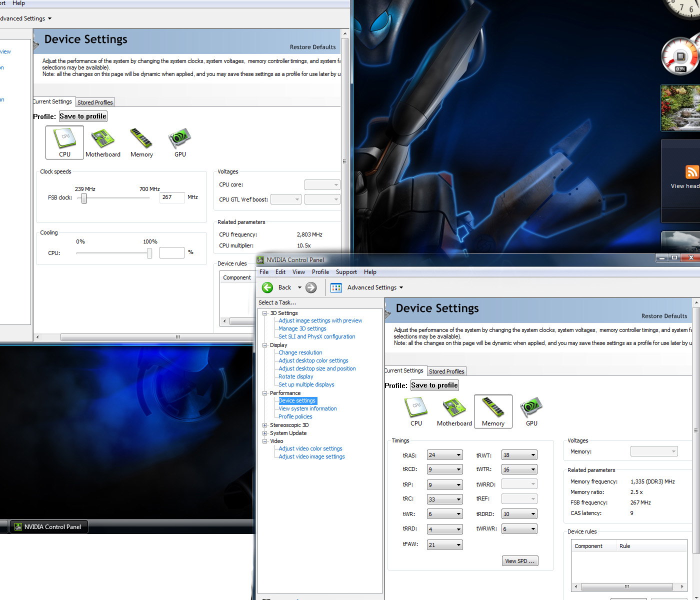Open the Profile menu
The width and height of the screenshot is (700, 600).
click(x=320, y=272)
